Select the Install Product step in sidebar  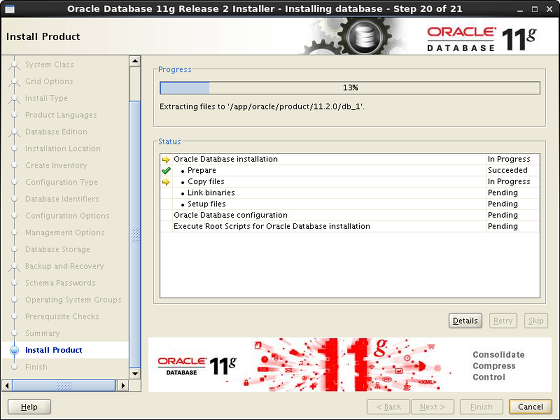click(54, 350)
